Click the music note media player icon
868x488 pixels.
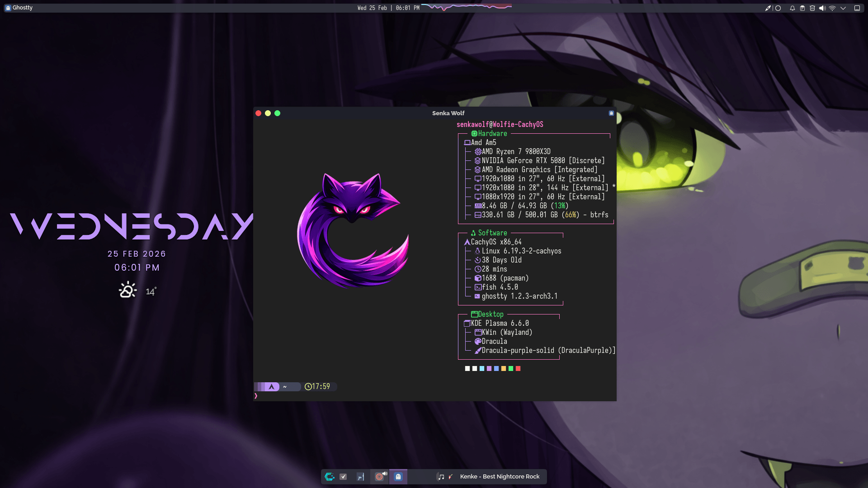point(441,477)
